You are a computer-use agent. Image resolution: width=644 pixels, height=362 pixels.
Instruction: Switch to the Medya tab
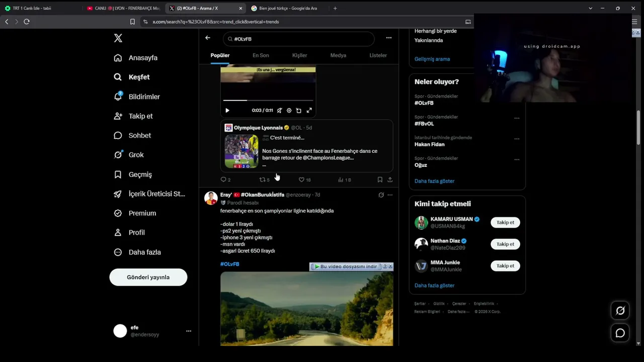[x=338, y=55]
